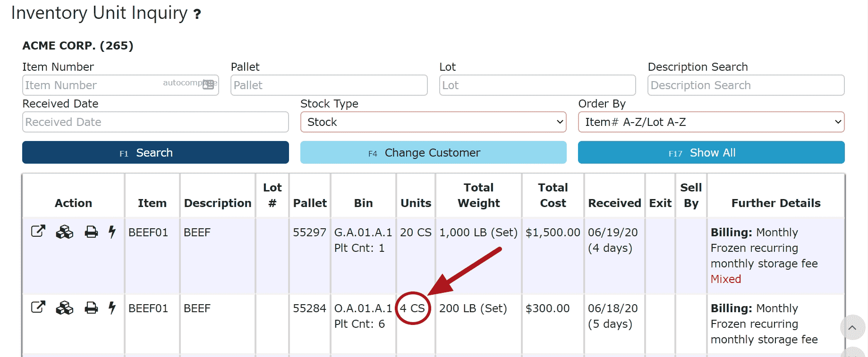Expand the Stock Type dropdown
868x357 pixels.
click(x=433, y=122)
